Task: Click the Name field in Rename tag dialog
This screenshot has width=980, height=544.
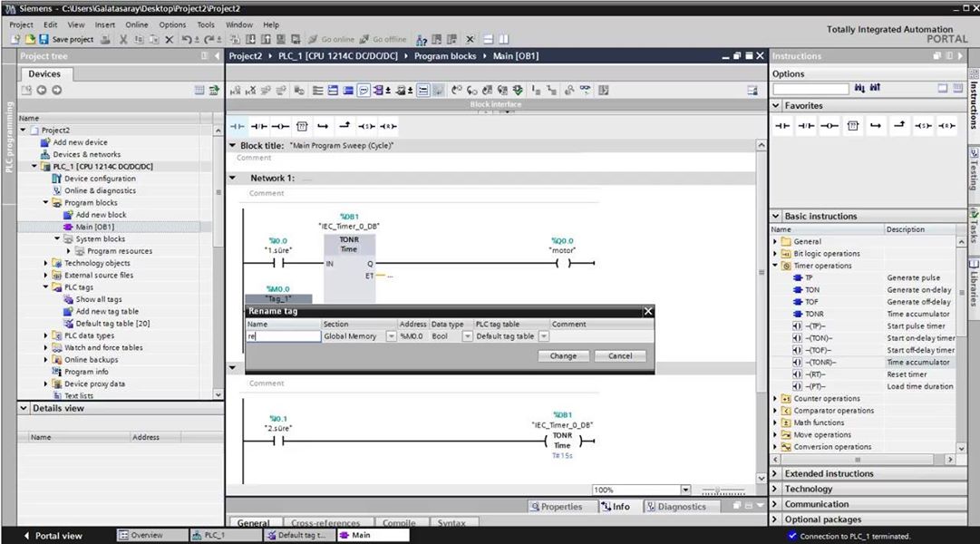Action: coord(284,336)
